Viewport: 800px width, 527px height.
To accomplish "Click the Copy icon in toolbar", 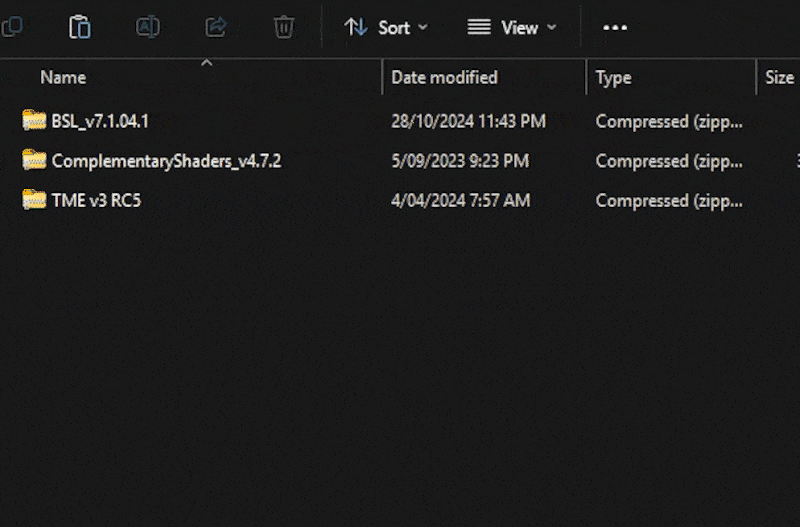I will pyautogui.click(x=12, y=27).
